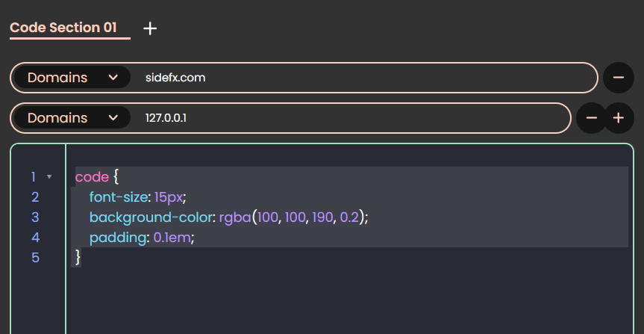The image size is (644, 334).
Task: Collapse the code block fold arrow
Action: coord(49,177)
